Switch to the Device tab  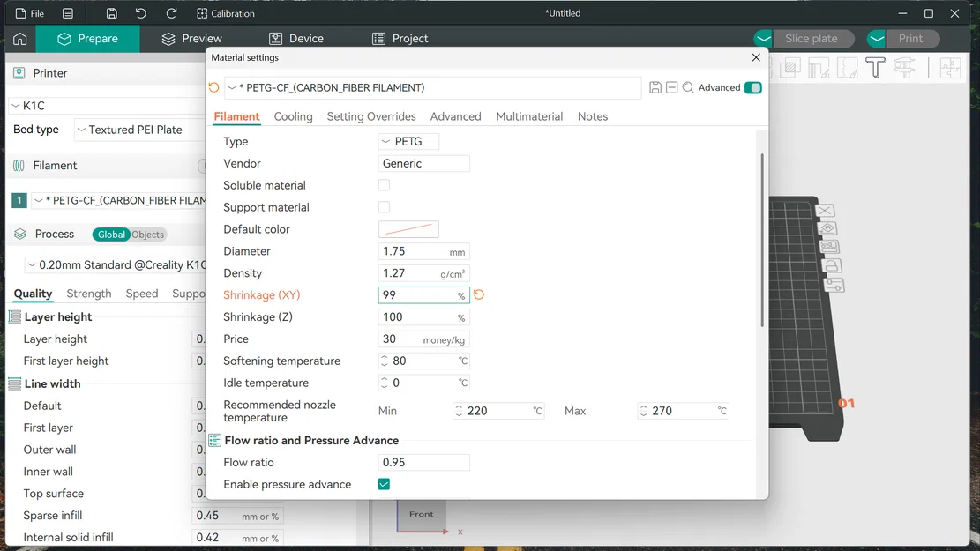296,39
